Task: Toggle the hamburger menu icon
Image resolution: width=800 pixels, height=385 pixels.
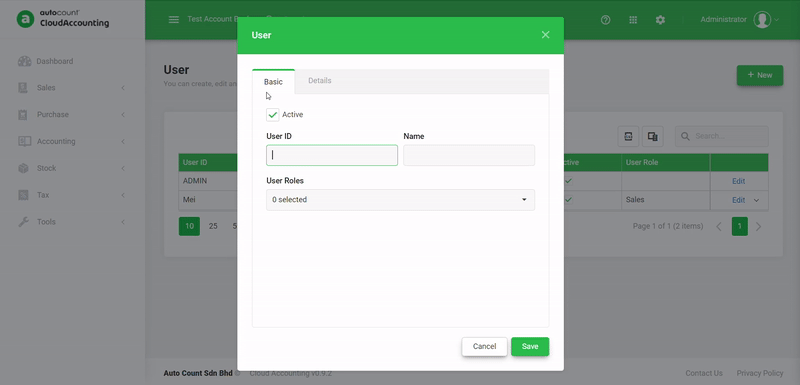Action: [174, 19]
